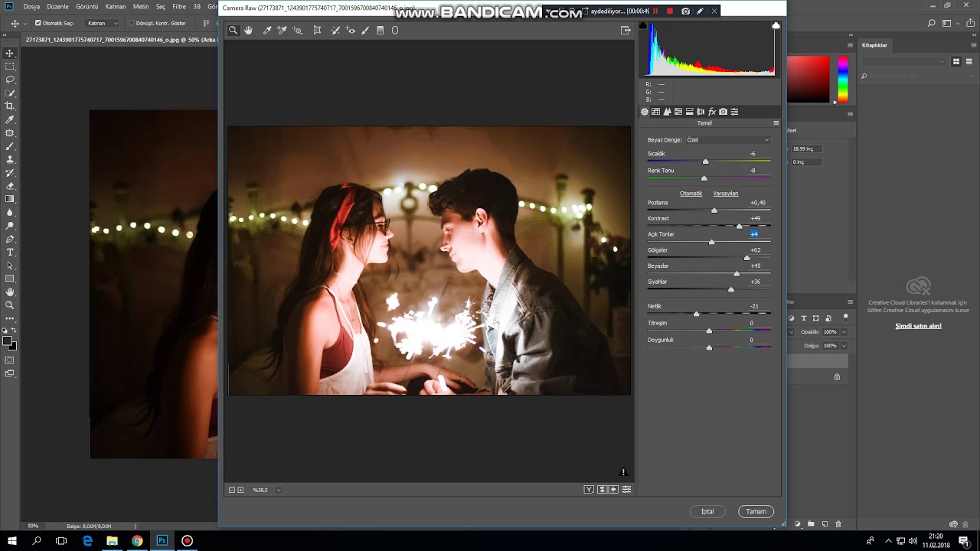This screenshot has width=980, height=551.
Task: Open Chrome from the taskbar
Action: tap(137, 540)
